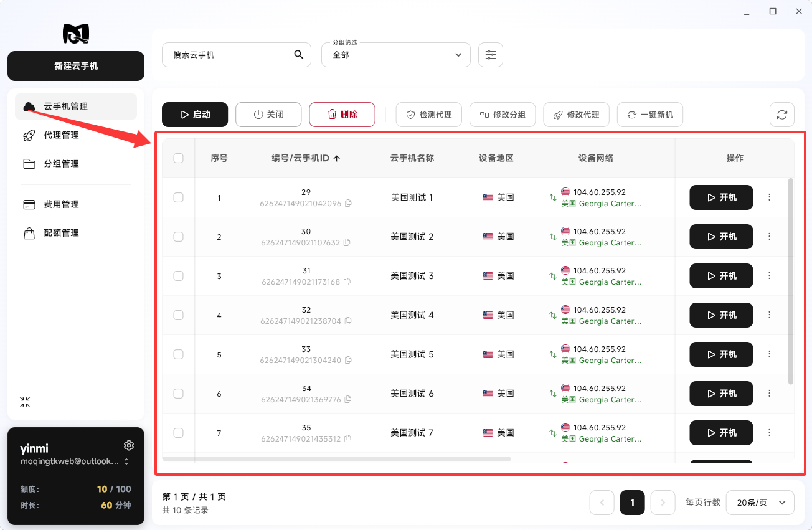Open the 每页行数 20条/页 dropdown
The width and height of the screenshot is (812, 530).
(760, 503)
